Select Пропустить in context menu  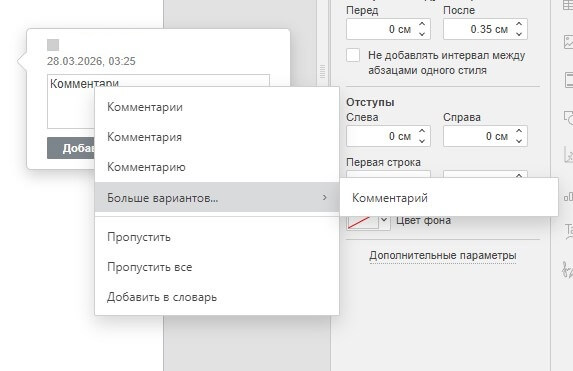(217, 237)
